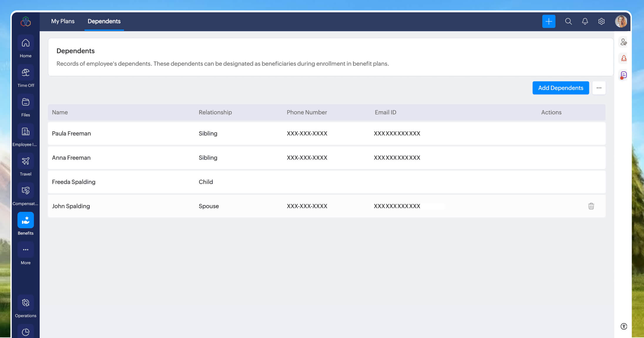Screen dimensions: 644x338
Task: Click the Phone Number column header
Action: 307,112
